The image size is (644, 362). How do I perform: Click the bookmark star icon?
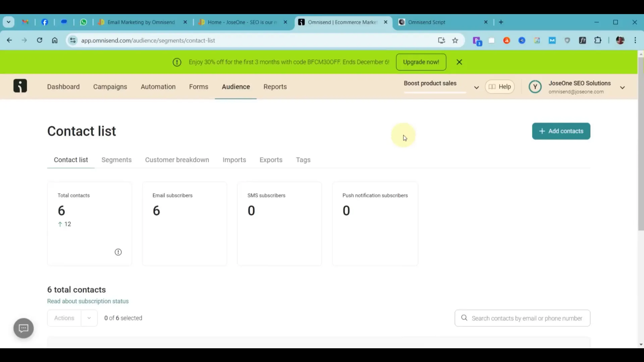[x=455, y=41]
